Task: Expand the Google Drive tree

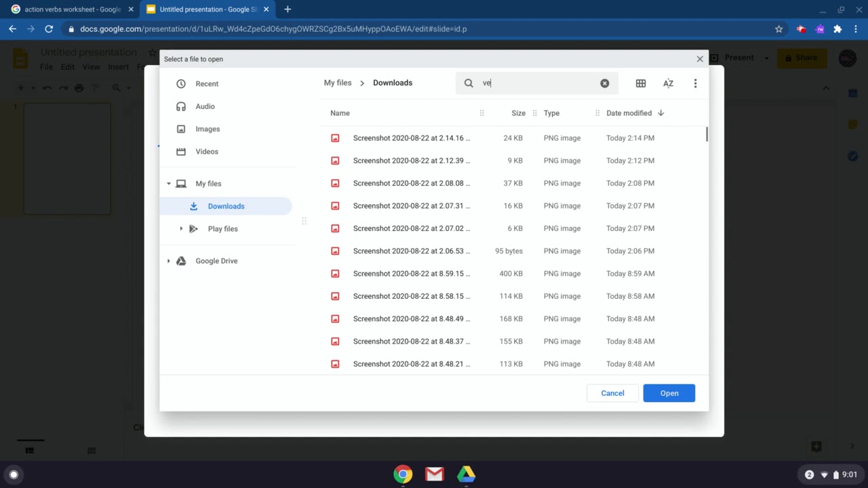Action: [169, 261]
